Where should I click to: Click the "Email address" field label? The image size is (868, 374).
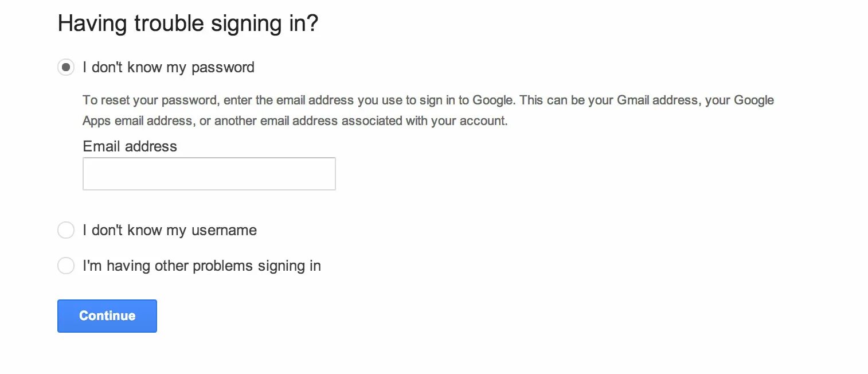[130, 147]
